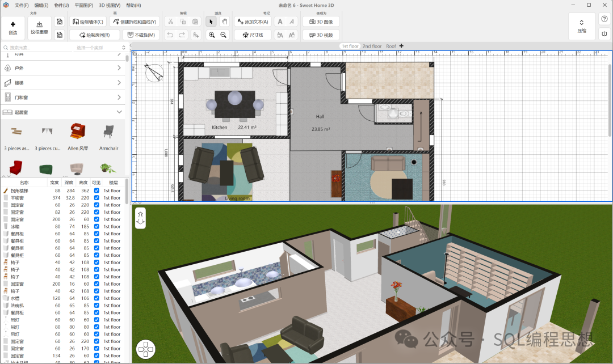Click the 3D 图像 button
613x364 pixels.
[x=321, y=22]
